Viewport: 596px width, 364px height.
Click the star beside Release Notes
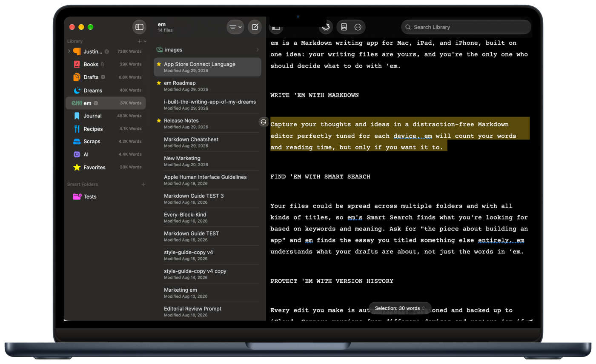coord(159,121)
